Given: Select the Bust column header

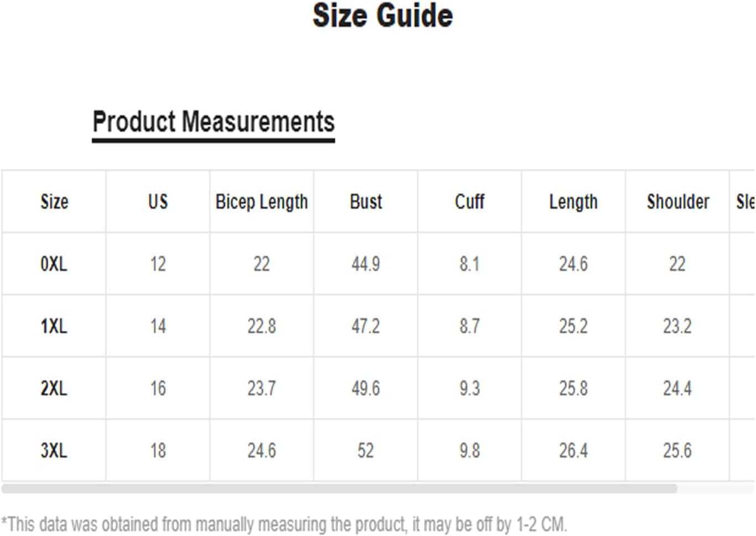Looking at the screenshot, I should click(366, 202).
